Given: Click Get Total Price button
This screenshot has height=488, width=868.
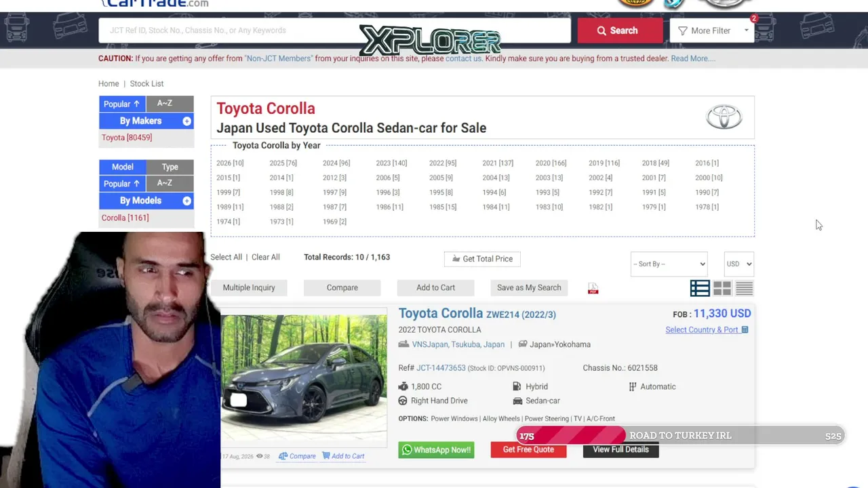Looking at the screenshot, I should coord(482,259).
